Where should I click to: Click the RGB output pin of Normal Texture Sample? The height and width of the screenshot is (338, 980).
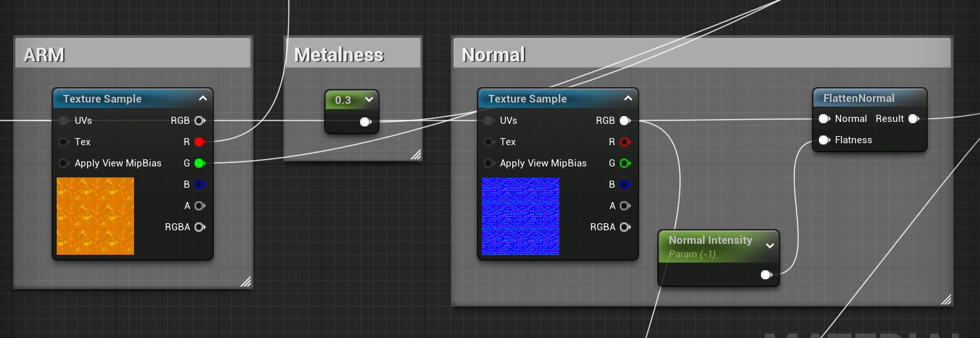[x=624, y=121]
